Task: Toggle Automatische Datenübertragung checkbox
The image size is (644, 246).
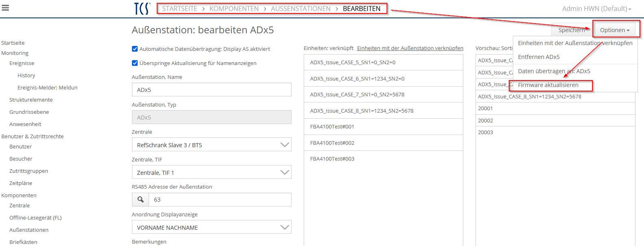Action: [135, 49]
